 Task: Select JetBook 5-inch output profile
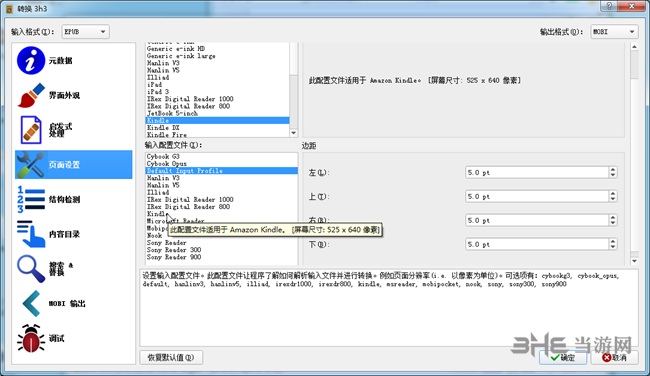click(x=217, y=113)
